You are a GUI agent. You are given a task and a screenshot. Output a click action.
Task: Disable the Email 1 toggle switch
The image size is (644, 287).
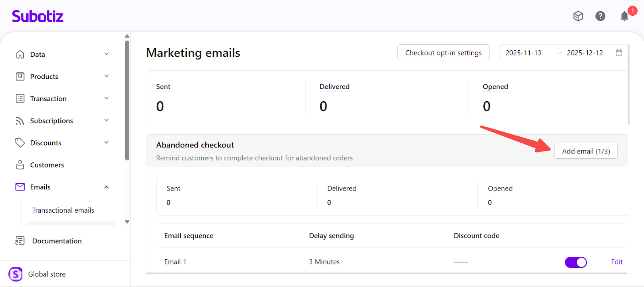point(576,262)
